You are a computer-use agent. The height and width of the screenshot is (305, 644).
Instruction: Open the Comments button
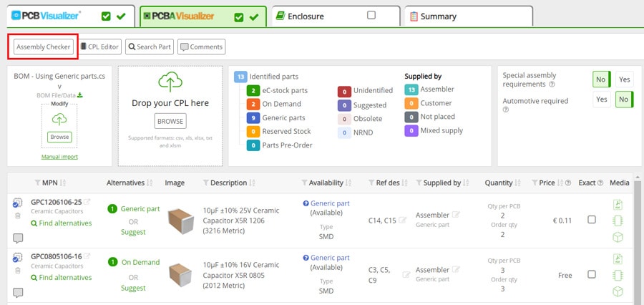pyautogui.click(x=201, y=47)
